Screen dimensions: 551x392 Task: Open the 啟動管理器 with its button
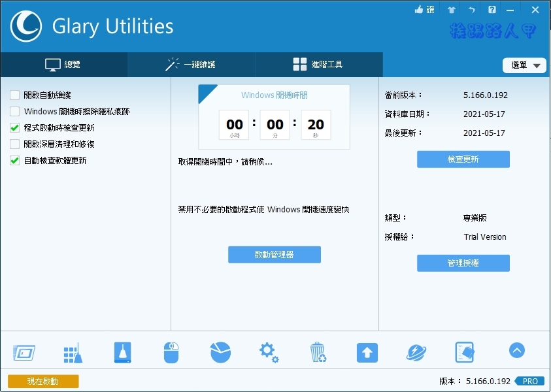(x=275, y=254)
